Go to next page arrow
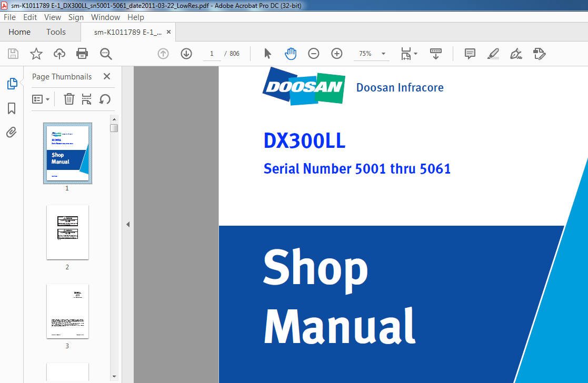 click(186, 54)
